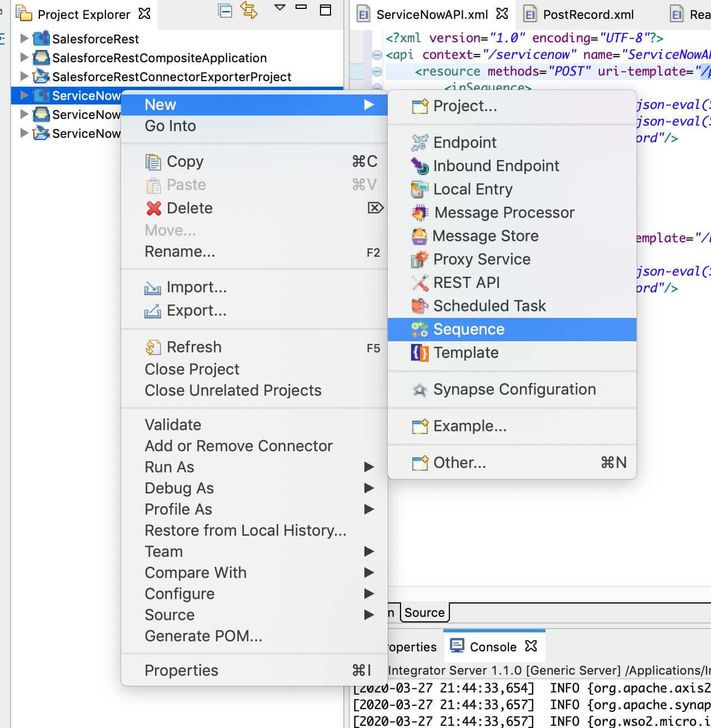The height and width of the screenshot is (728, 711).
Task: Select Validate
Action: coord(254,425)
